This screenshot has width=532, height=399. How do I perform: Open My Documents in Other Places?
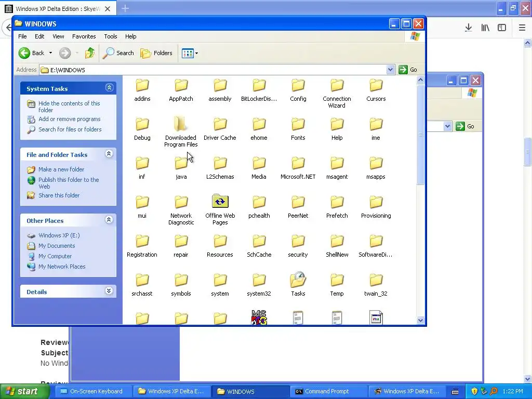point(57,246)
